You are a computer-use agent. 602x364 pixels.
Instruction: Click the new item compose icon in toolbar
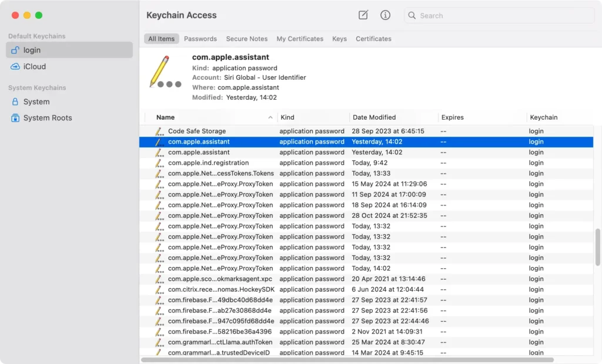(363, 15)
